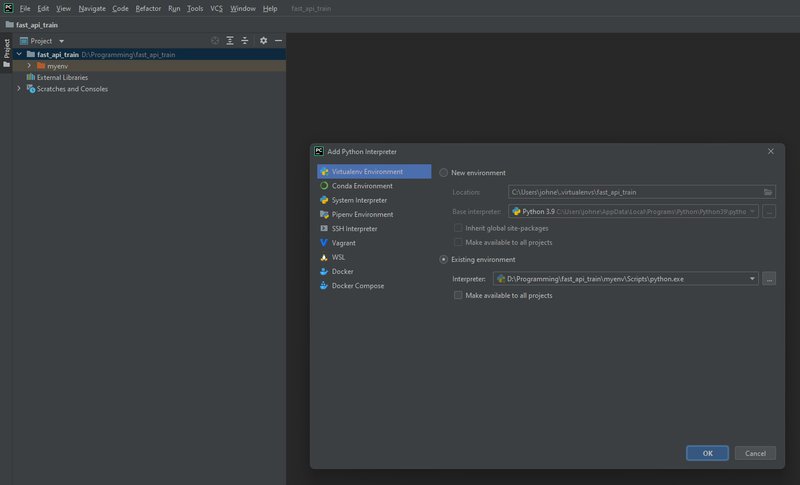Open the VCS menu

216,8
